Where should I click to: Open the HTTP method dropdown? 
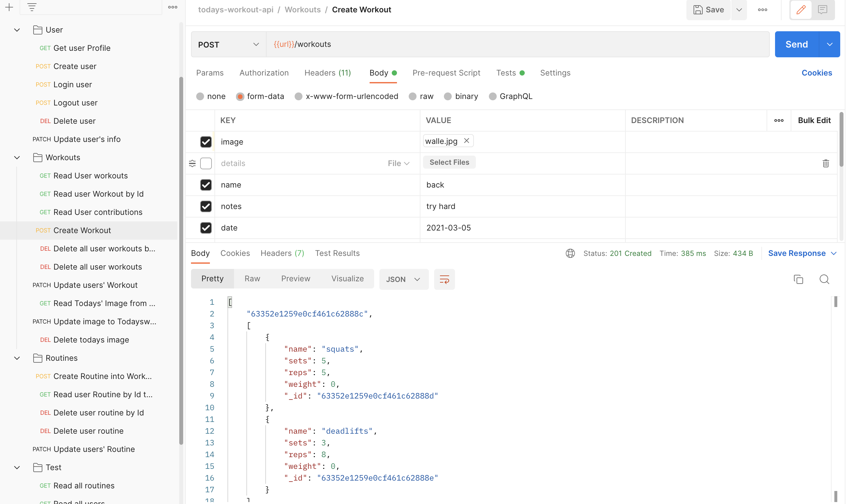click(228, 44)
